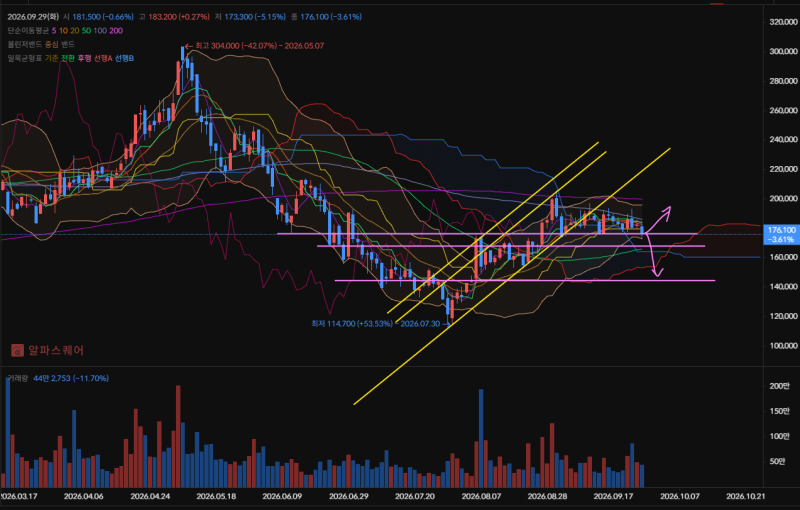Image resolution: width=800 pixels, height=510 pixels.
Task: Toggle the Ichimoku 선행B legend
Action: [124, 58]
